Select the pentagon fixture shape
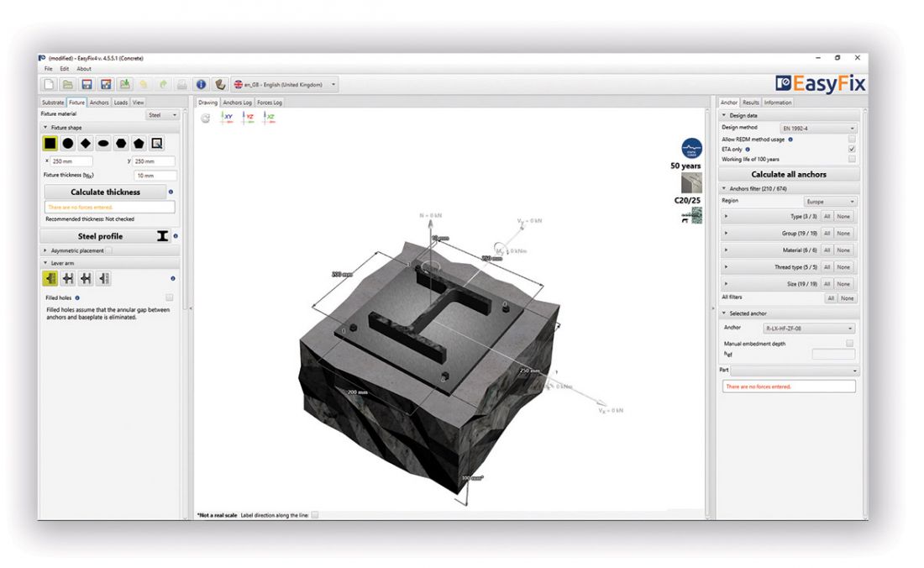The height and width of the screenshot is (568, 924). pyautogui.click(x=139, y=143)
